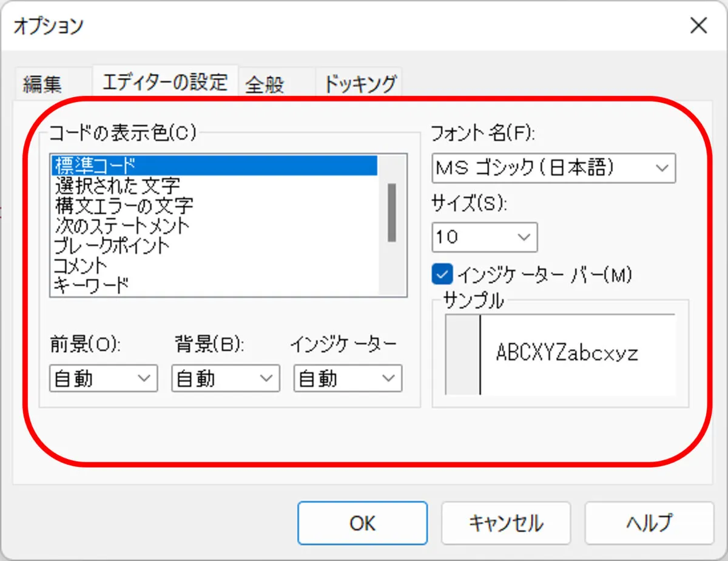Switch to the ドッキング tab

point(360,83)
